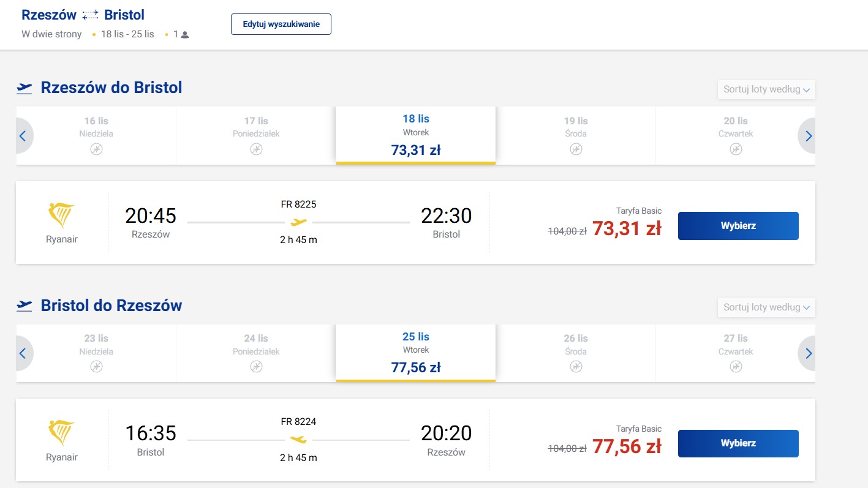Click the next dates arrow for outbound flights
Viewport: 868px width, 488px height.
click(808, 136)
